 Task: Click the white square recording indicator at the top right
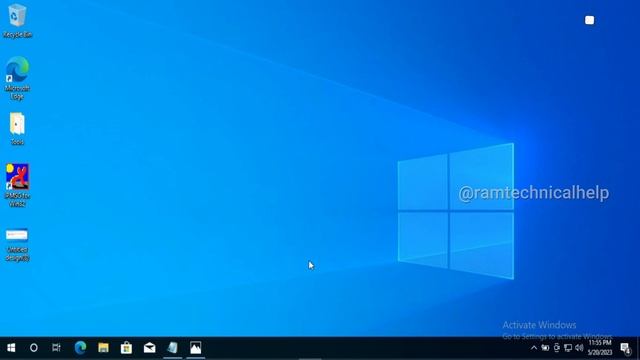[589, 20]
